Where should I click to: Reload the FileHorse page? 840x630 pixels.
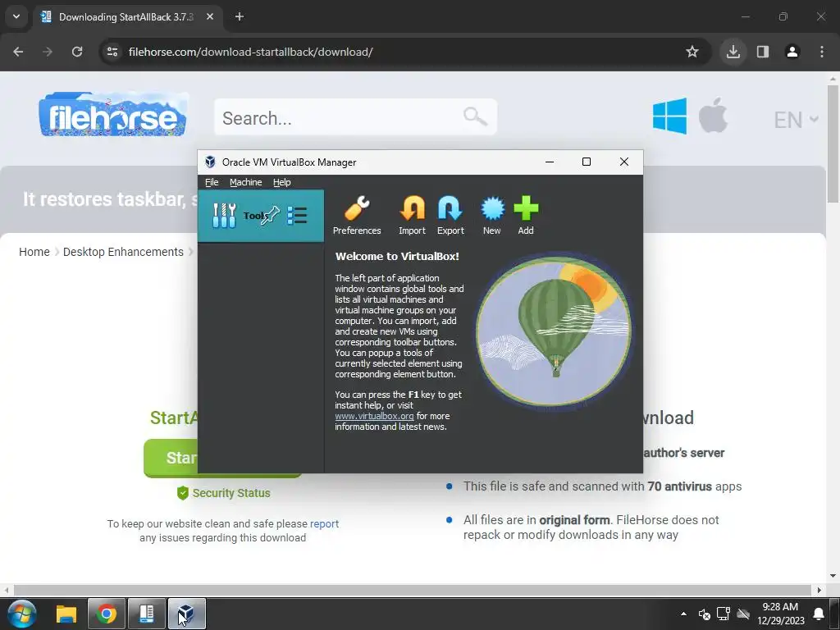pos(77,52)
